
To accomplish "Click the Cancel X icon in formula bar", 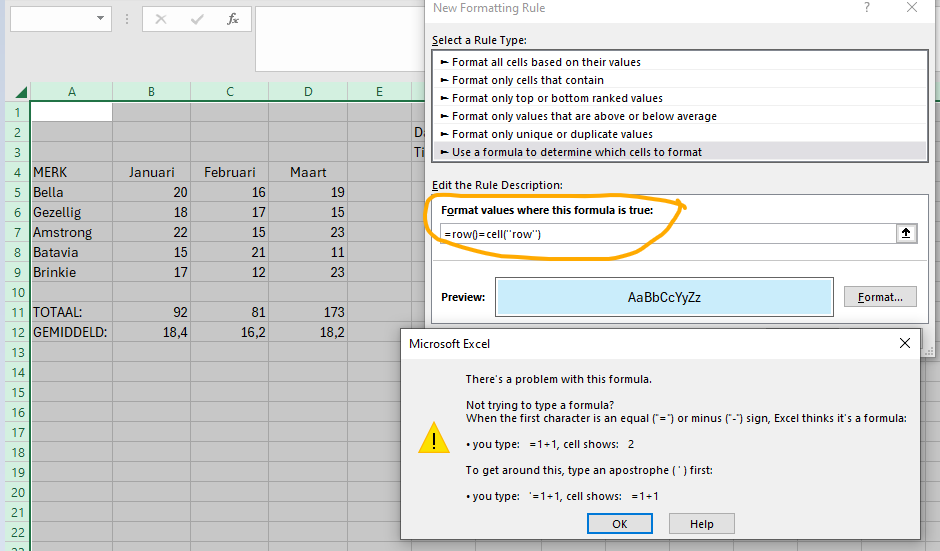I will pos(161,19).
